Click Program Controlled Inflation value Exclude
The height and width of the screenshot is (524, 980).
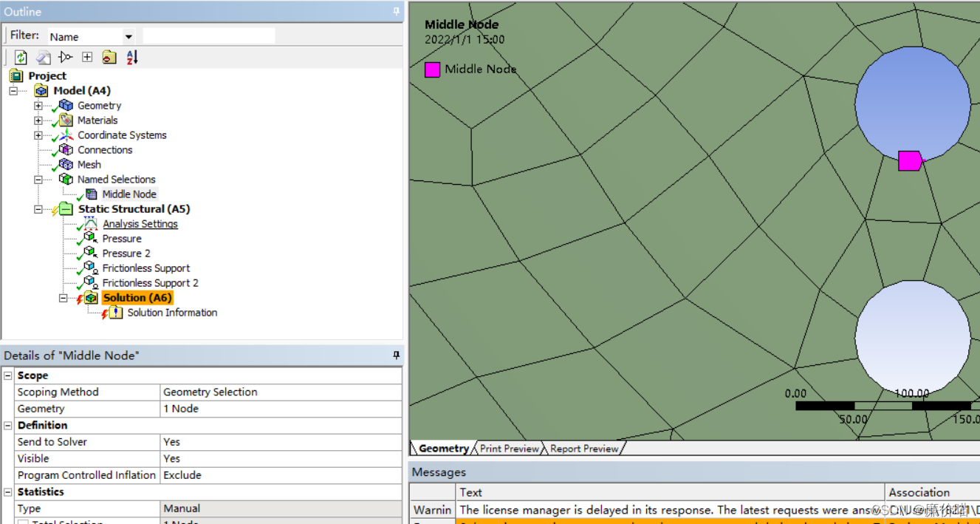pos(281,475)
